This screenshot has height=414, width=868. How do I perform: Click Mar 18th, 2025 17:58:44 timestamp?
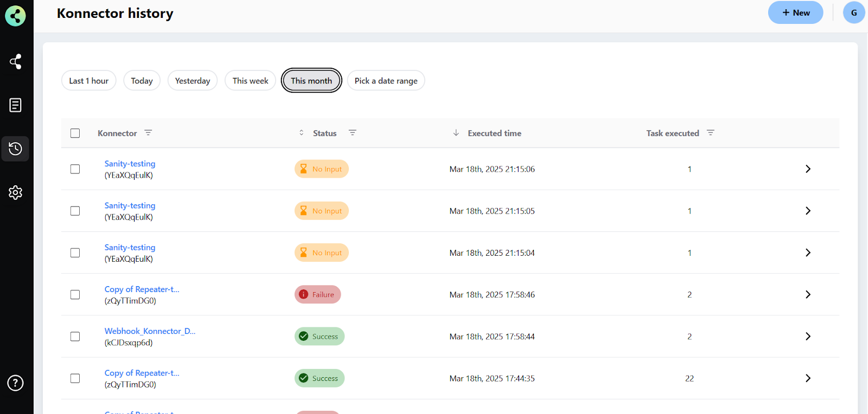(x=492, y=337)
